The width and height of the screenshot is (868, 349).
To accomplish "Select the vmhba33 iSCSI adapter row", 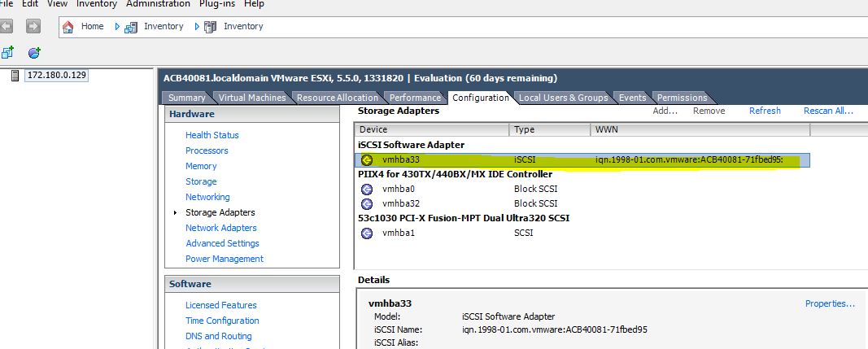I will [582, 160].
